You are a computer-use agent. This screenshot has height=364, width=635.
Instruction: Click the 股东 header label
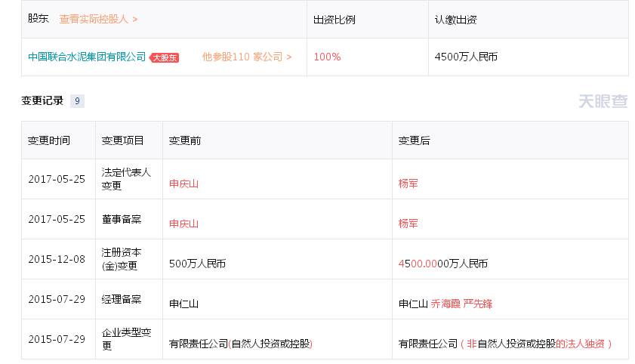click(x=38, y=19)
